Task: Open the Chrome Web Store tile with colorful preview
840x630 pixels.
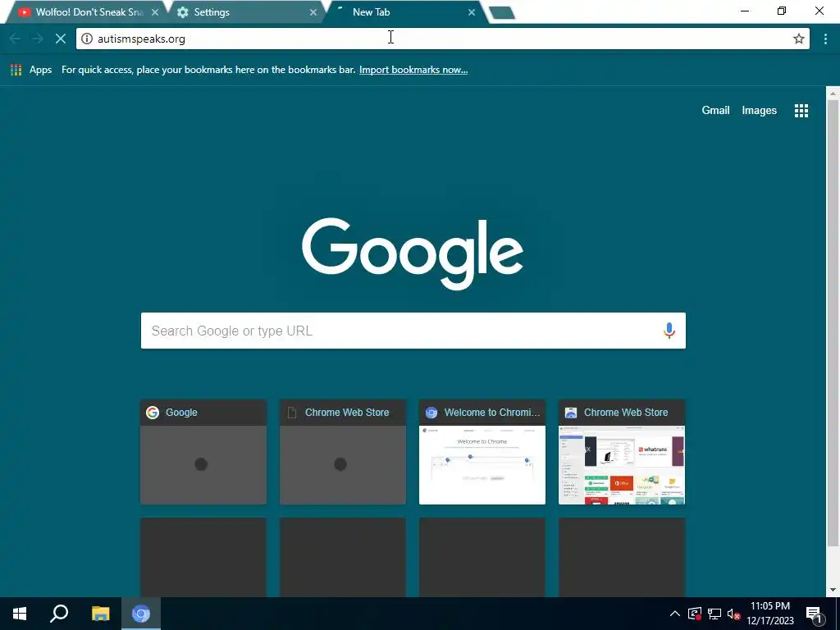Action: (x=622, y=452)
